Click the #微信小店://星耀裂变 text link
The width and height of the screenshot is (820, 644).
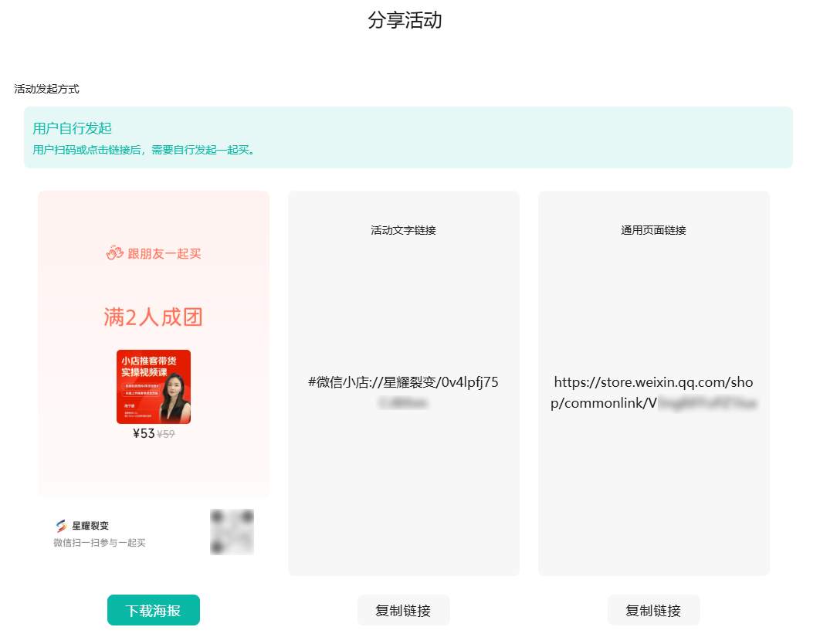click(x=403, y=383)
